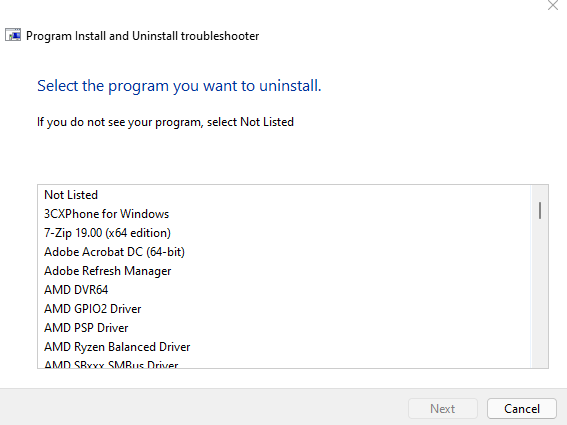
Task: Close the troubleshooter window with the X
Action: tap(553, 5)
